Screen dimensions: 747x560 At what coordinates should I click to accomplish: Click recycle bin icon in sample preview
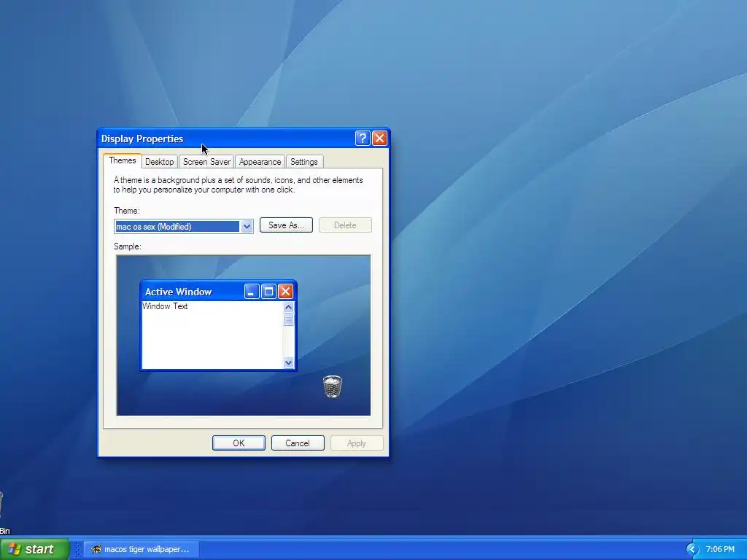pyautogui.click(x=333, y=386)
